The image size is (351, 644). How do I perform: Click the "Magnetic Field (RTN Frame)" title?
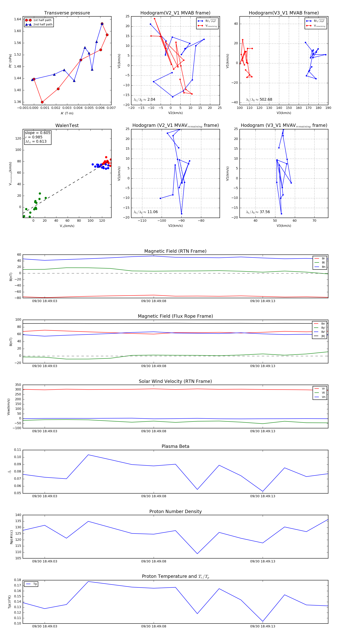pyautogui.click(x=175, y=251)
